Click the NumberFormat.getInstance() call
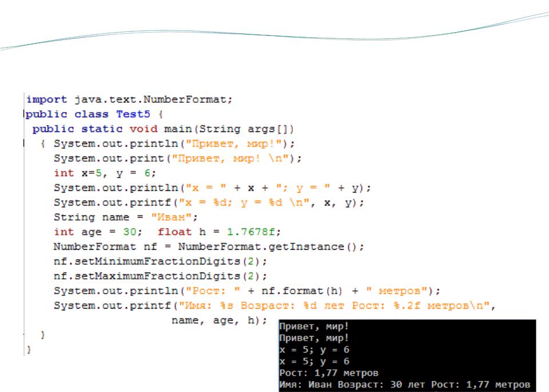 pos(271,247)
